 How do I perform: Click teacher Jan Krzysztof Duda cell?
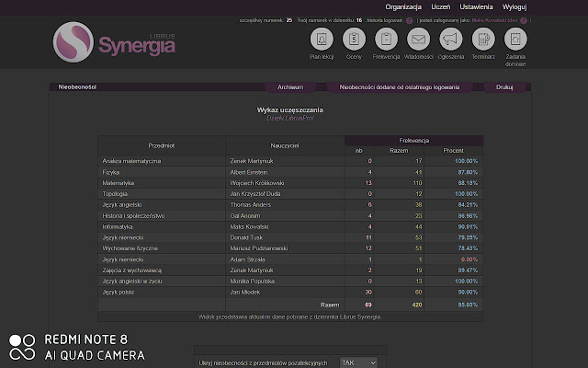point(285,194)
